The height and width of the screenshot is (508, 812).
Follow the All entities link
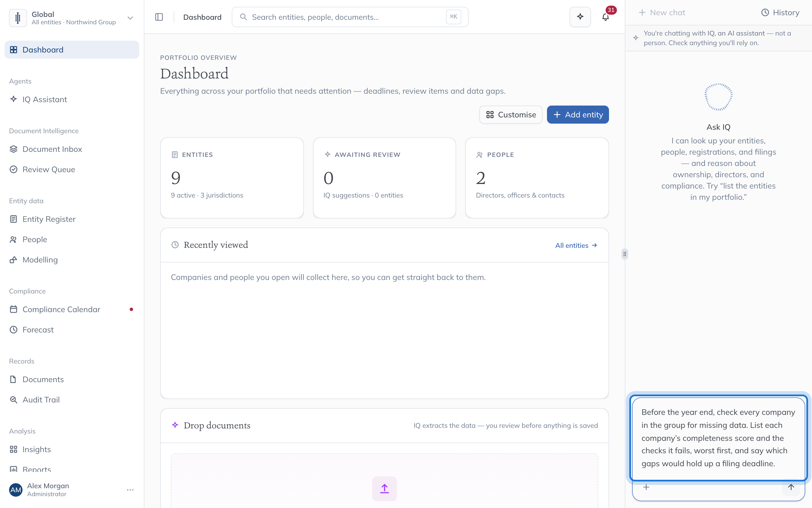(576, 246)
